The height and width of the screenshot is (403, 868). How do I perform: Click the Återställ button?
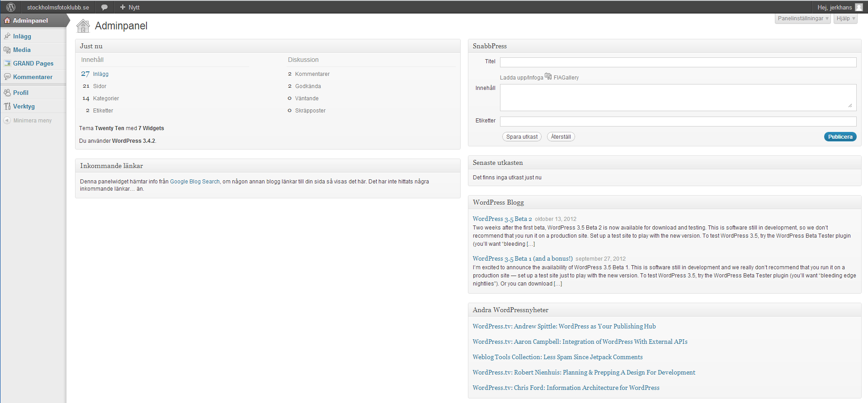[561, 137]
